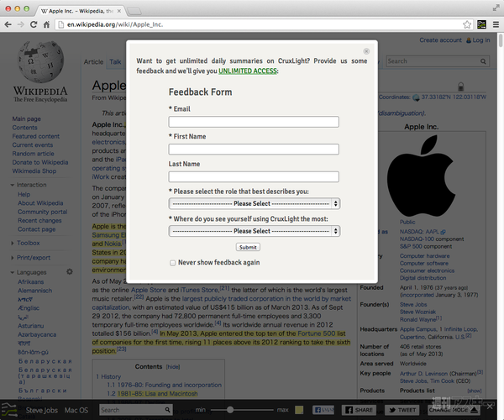Viewport: 504px width, 420px height.
Task: Click the Change Mode button
Action: tap(453, 410)
